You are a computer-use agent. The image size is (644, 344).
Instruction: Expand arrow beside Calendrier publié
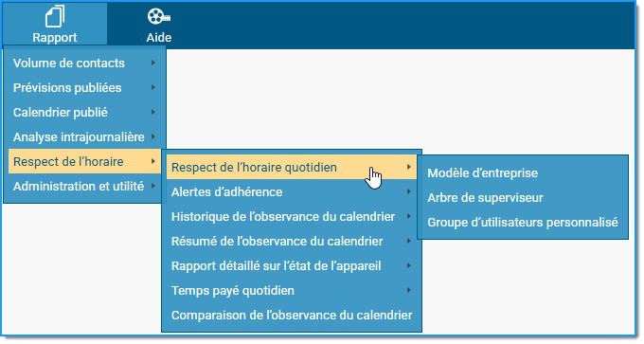tap(153, 112)
